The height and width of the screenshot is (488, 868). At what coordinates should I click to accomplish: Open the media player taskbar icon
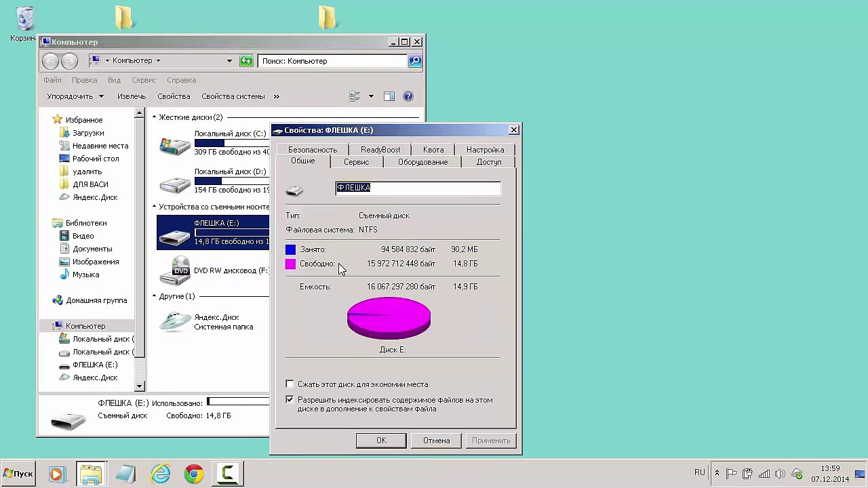coord(57,474)
